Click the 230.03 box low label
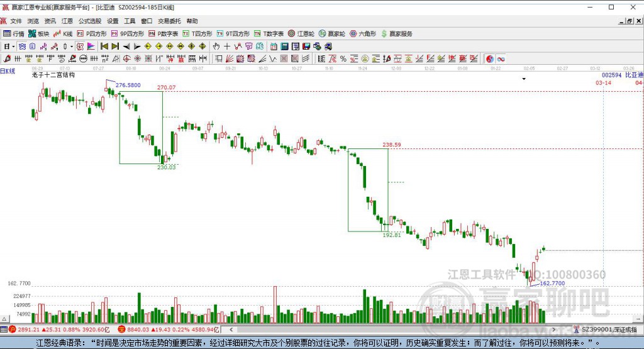 click(x=166, y=167)
